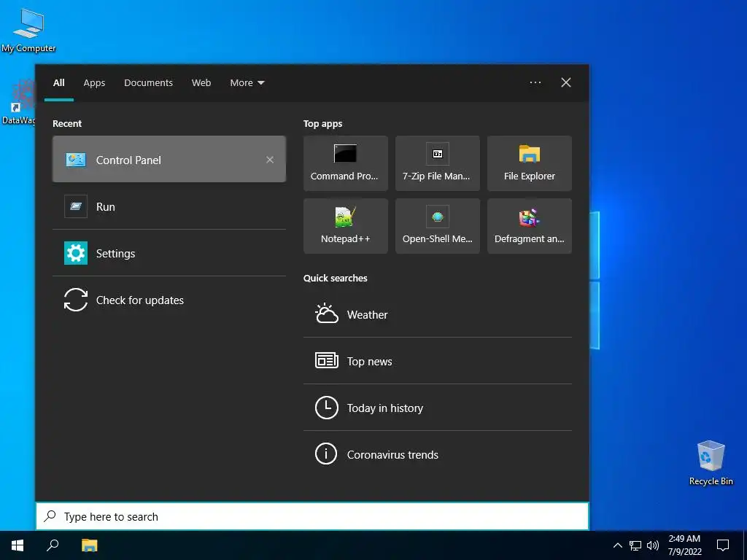Click the taskbar search magnifier icon

[x=53, y=545]
